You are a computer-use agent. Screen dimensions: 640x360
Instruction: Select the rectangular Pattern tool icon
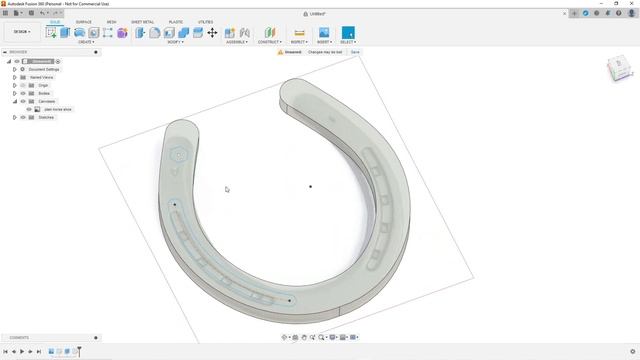coord(108,33)
